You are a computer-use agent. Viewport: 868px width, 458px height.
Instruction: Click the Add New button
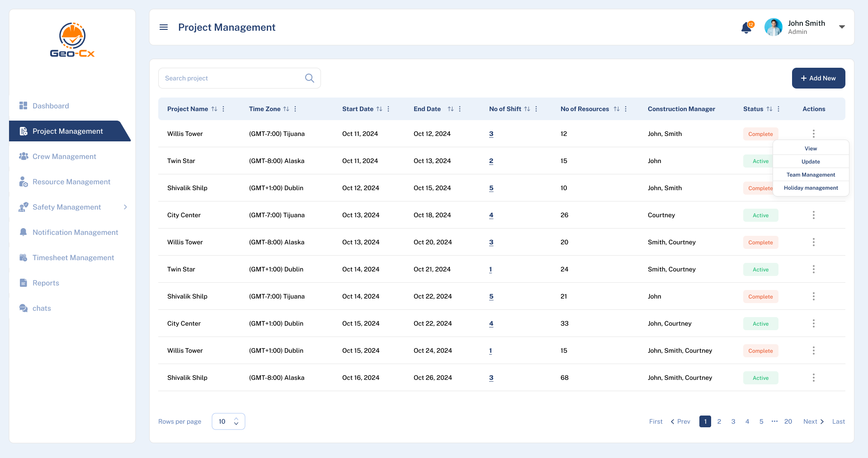(818, 78)
